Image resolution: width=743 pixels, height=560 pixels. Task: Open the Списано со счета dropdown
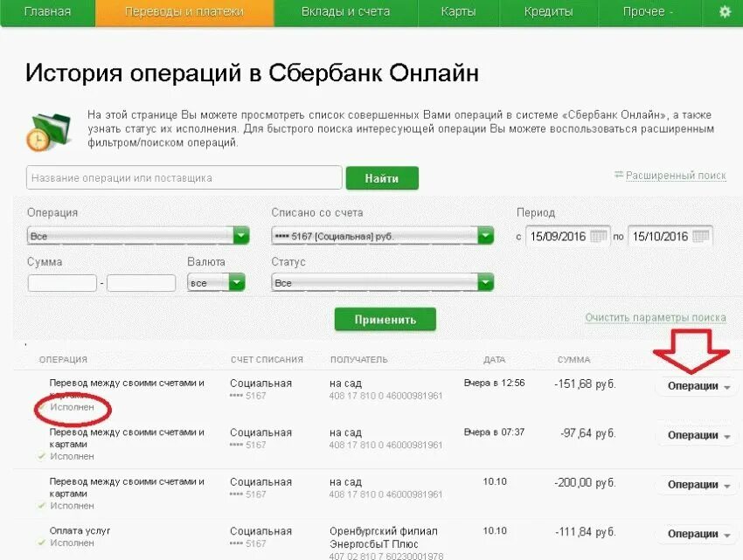(x=382, y=236)
